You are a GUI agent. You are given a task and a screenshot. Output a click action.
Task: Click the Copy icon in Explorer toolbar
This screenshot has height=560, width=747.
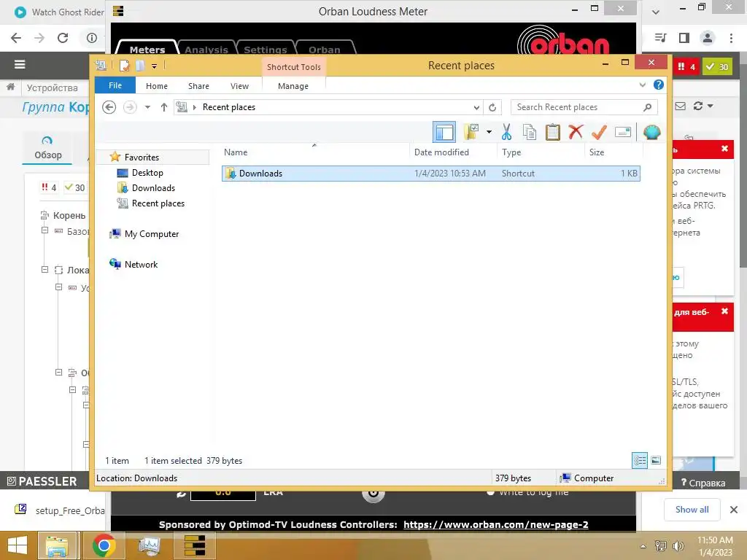click(530, 132)
